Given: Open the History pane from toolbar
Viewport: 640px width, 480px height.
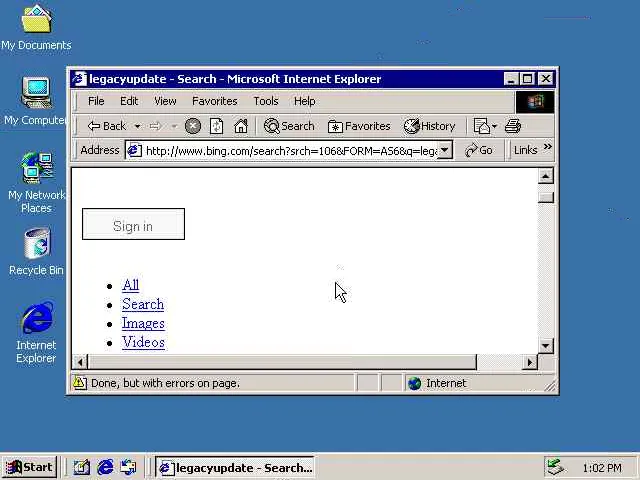Looking at the screenshot, I should (x=429, y=126).
